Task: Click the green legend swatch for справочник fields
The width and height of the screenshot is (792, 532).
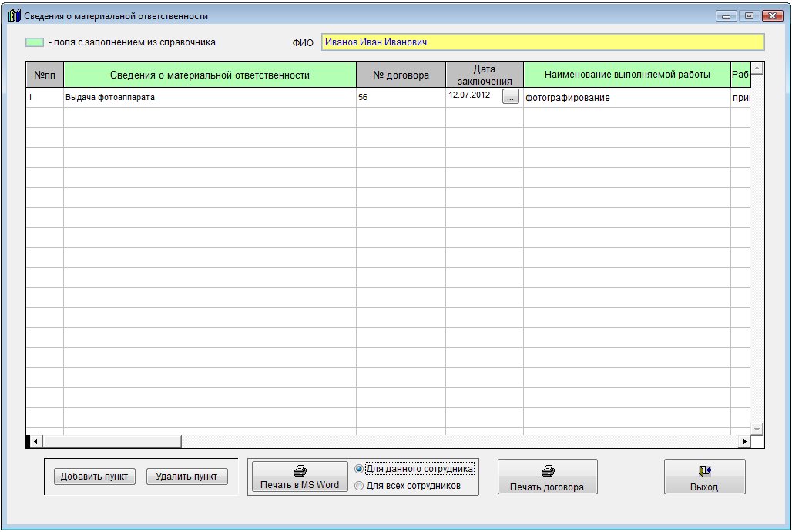Action: click(35, 42)
